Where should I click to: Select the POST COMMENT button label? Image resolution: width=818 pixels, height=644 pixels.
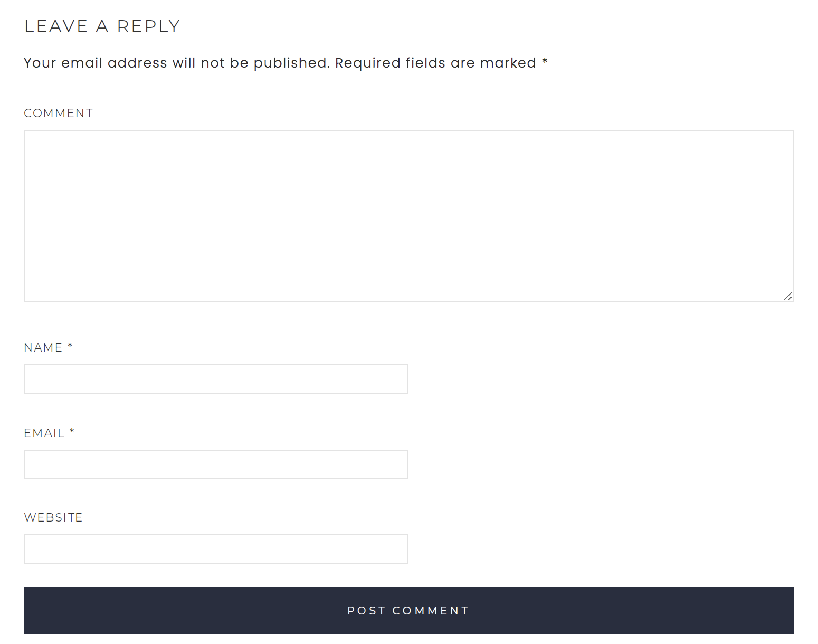(x=407, y=610)
